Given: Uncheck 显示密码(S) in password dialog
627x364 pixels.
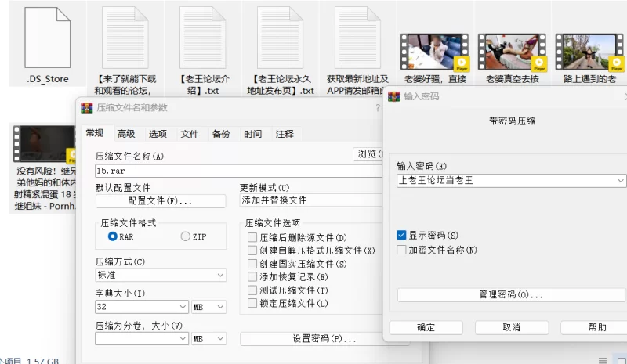Looking at the screenshot, I should tap(401, 235).
